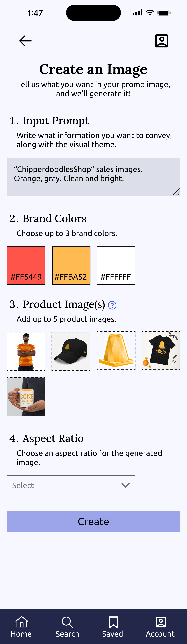This screenshot has height=644, width=187.
Task: Select the yellow cone product image
Action: pyautogui.click(x=116, y=351)
